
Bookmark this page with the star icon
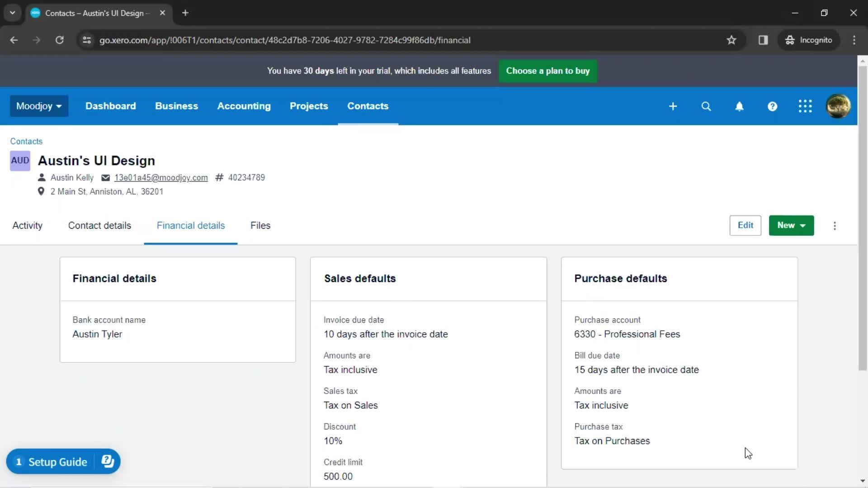[x=731, y=40]
